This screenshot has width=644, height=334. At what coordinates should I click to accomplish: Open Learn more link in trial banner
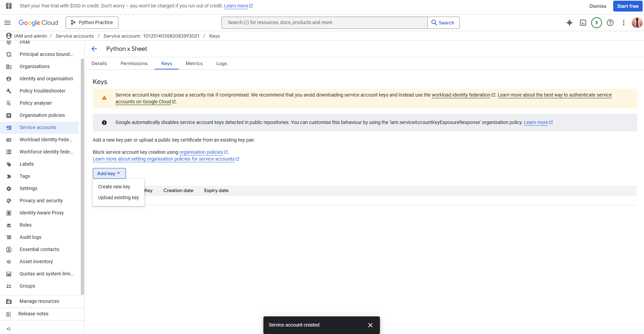(x=238, y=6)
